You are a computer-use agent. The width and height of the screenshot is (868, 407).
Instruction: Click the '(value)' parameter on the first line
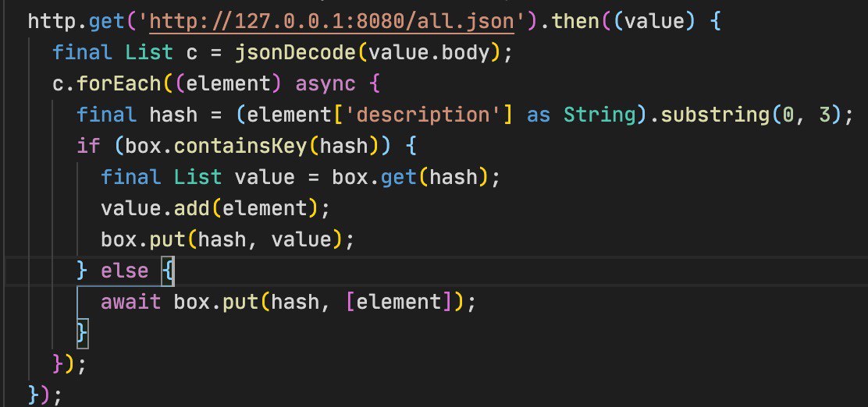pos(654,22)
